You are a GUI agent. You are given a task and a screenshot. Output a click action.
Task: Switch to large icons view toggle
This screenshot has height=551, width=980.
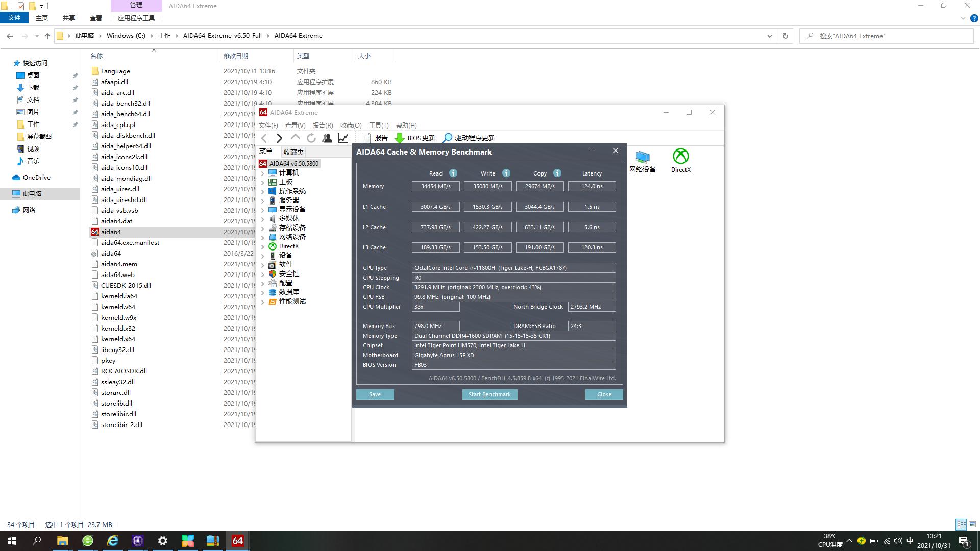[972, 524]
